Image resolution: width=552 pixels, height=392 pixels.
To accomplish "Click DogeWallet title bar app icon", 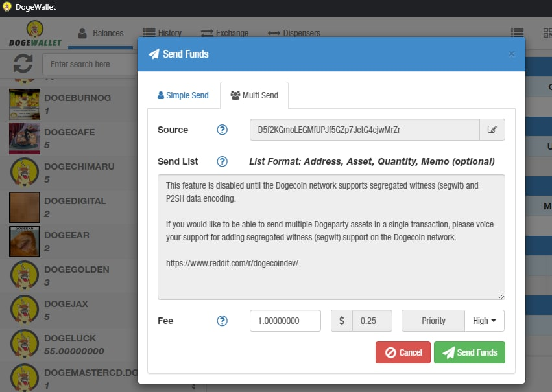I will (x=6, y=6).
